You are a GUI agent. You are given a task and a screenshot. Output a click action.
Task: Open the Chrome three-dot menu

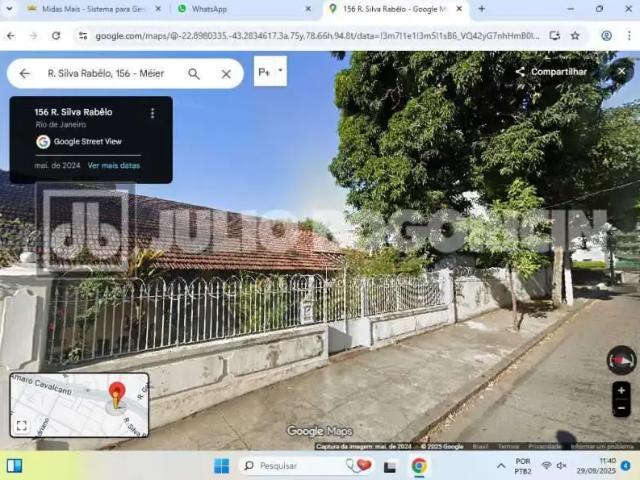629,36
